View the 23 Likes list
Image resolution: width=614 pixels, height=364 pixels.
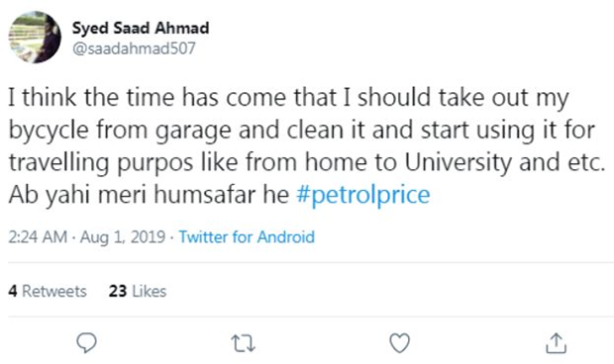(138, 291)
